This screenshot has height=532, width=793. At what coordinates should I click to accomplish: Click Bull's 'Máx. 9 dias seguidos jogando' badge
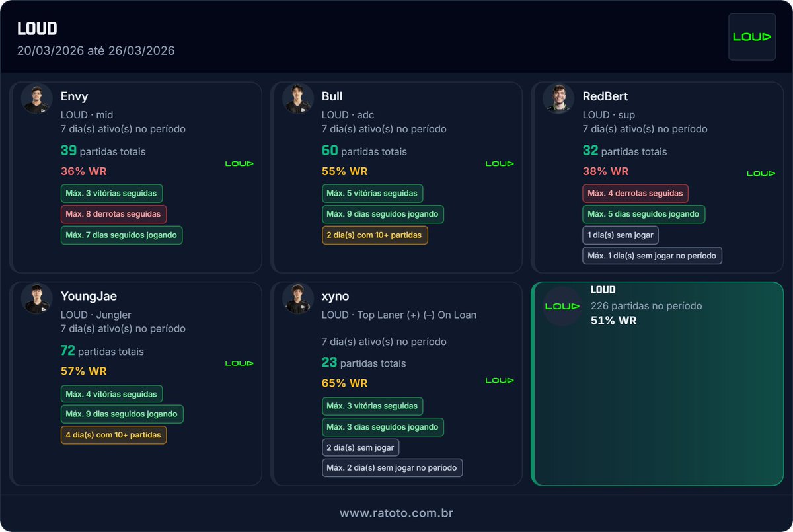(x=383, y=214)
